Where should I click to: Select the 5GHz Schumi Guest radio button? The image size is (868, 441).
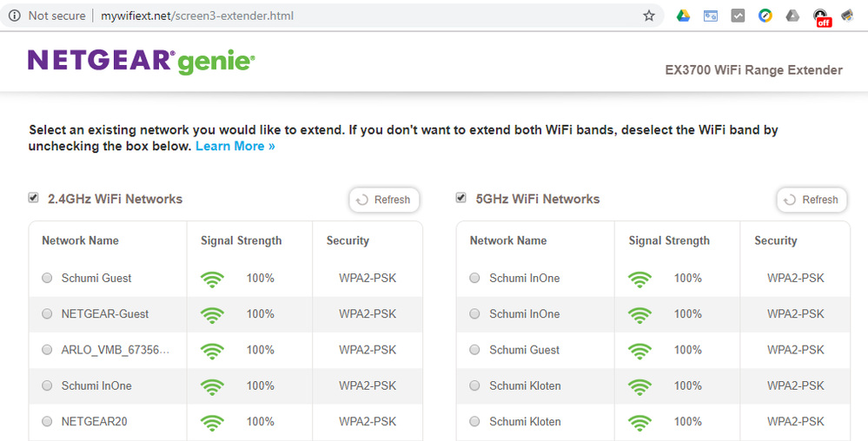coord(474,350)
